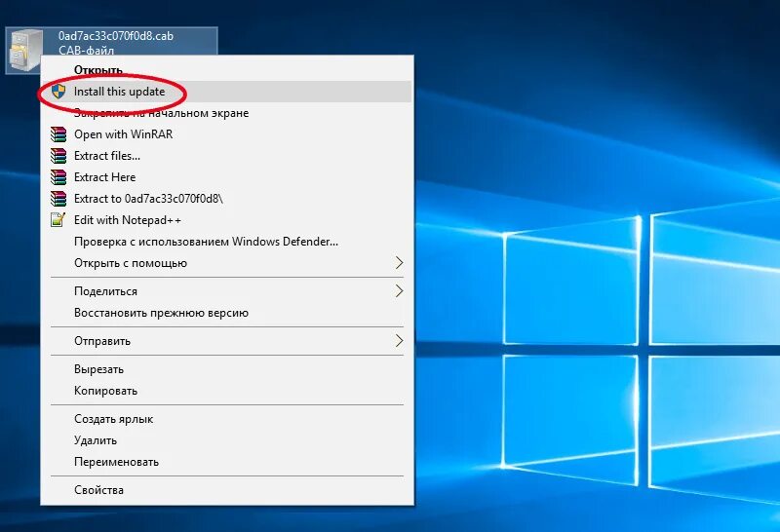Run Проверка с использованием Windows Defender...
The image size is (780, 532).
coord(227,241)
